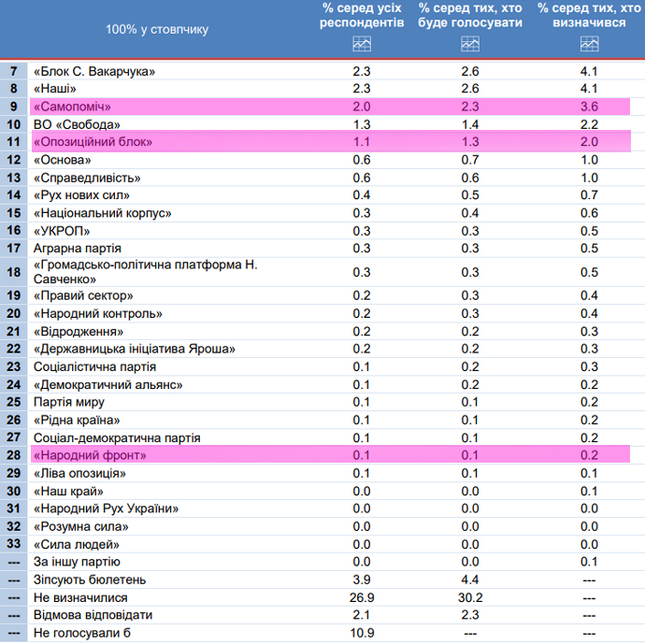Click the «Не визначилися» row label
Viewport: 645px width, 644px height.
click(x=80, y=597)
